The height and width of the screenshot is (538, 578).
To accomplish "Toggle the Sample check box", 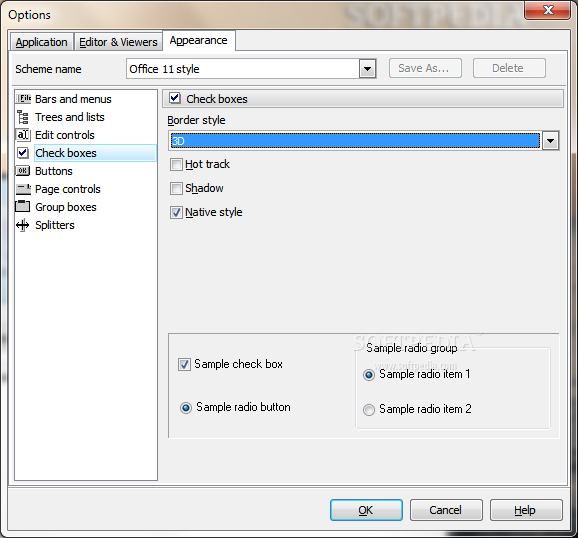I will coord(184,364).
